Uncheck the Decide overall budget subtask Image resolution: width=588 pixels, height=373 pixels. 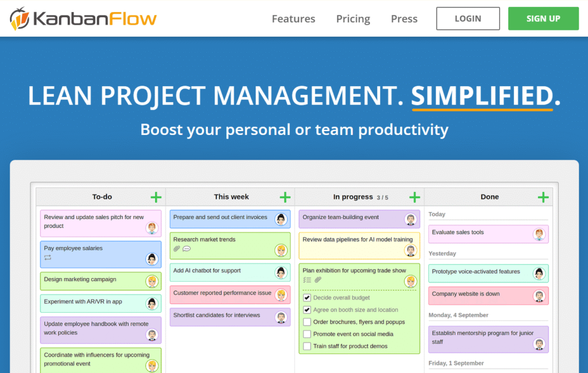pos(306,298)
